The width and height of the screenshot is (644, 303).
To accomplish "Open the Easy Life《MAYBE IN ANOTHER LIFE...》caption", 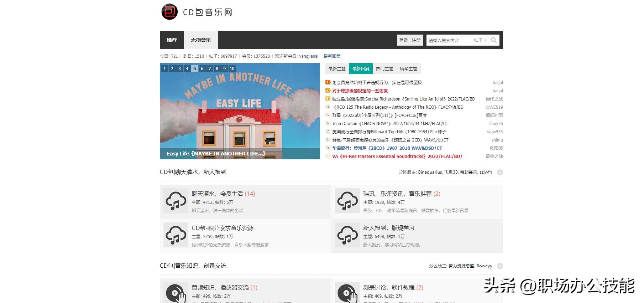I will 216,154.
